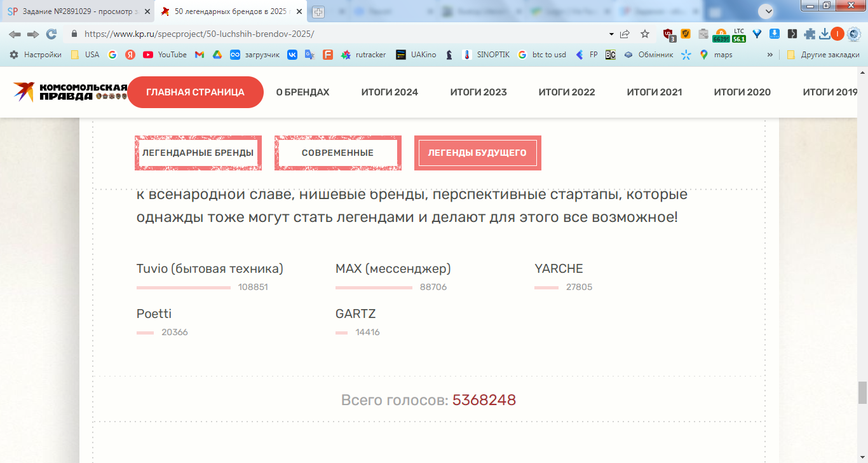The height and width of the screenshot is (463, 868).
Task: Open the Google bookmark icon
Action: point(112,55)
